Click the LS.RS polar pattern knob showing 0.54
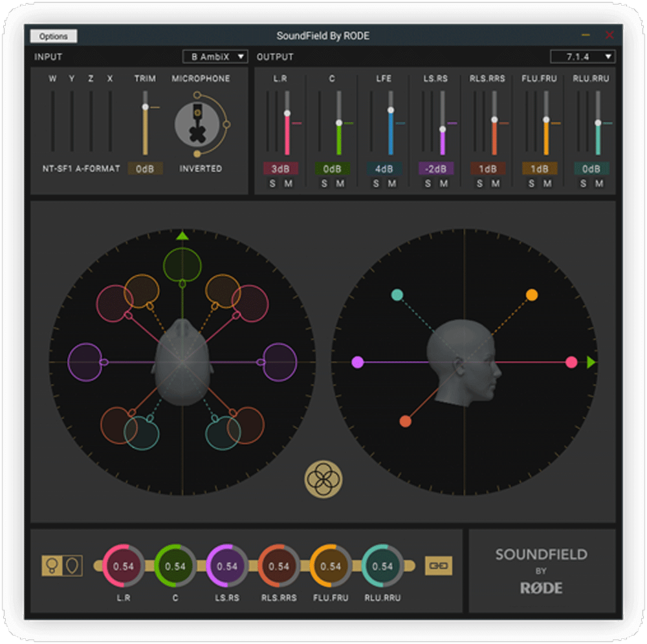 click(x=228, y=566)
